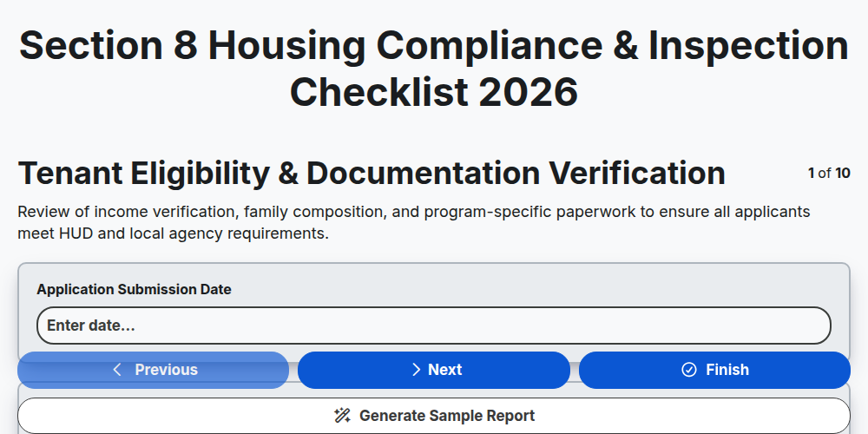
Task: Focus the Application Submission Date field
Action: coord(434,325)
